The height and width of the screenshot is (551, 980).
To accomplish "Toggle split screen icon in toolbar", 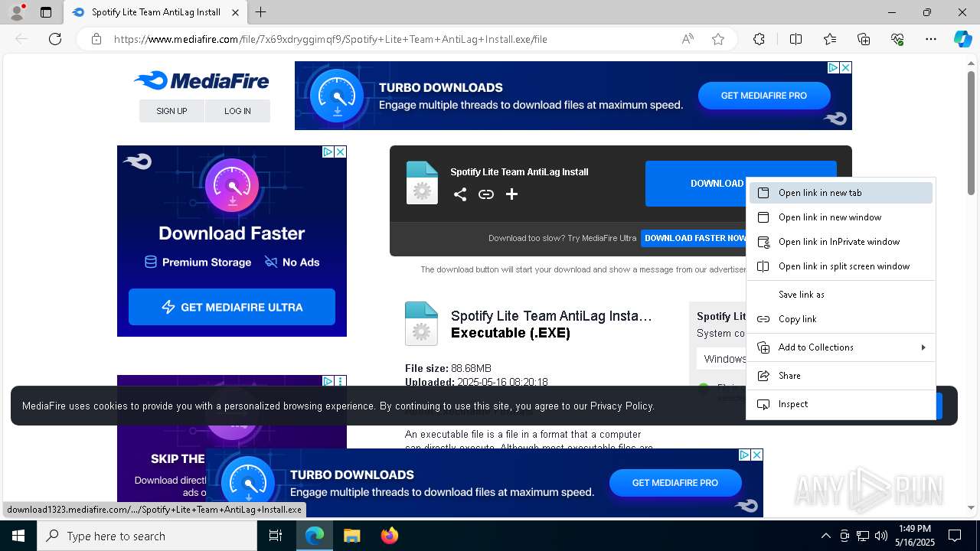I will click(x=795, y=39).
